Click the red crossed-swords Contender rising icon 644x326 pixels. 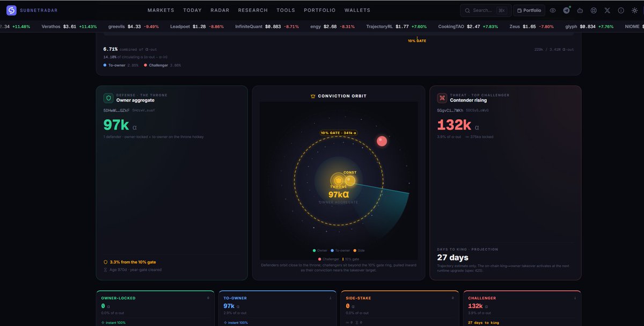click(442, 98)
